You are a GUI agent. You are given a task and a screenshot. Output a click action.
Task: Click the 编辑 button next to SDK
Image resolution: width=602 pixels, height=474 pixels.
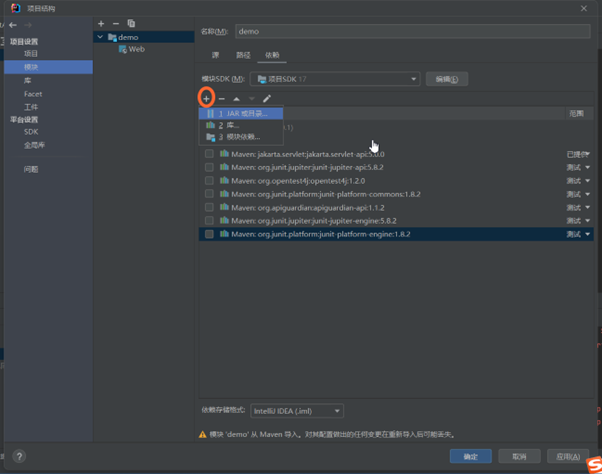pos(446,79)
